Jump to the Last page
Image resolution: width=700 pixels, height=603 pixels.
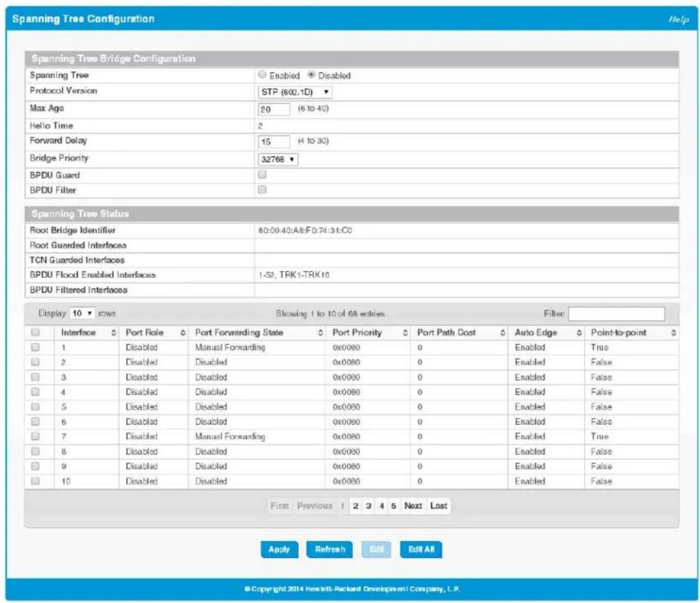tap(439, 506)
